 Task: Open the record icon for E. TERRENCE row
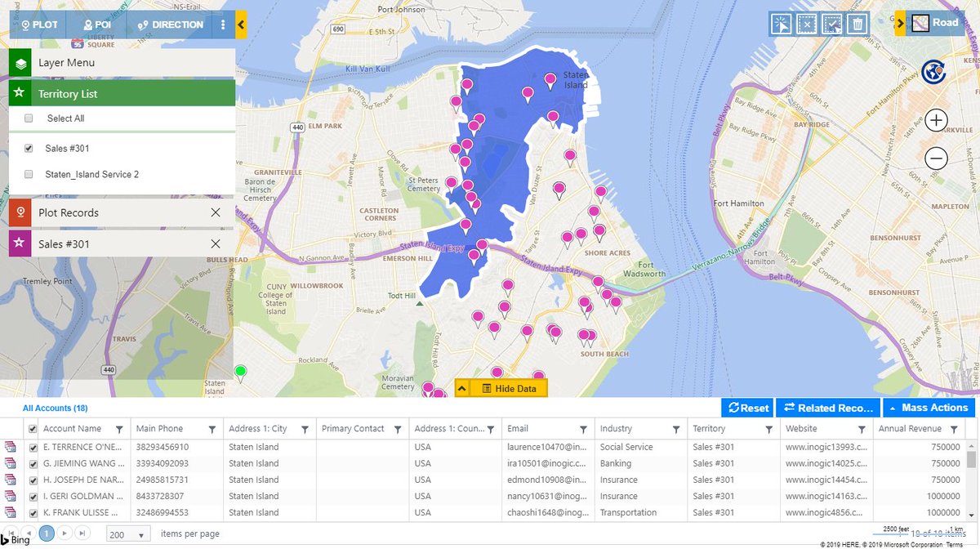pyautogui.click(x=11, y=447)
